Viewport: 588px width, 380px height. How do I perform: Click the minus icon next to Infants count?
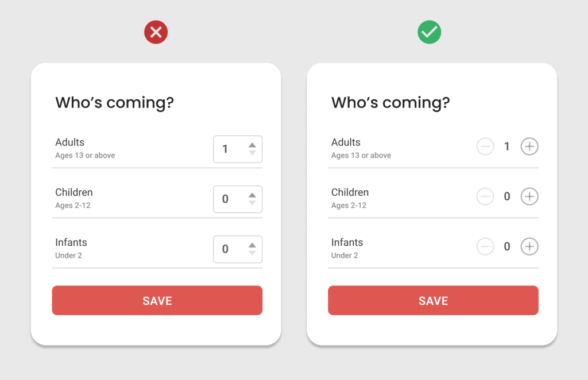pos(485,246)
